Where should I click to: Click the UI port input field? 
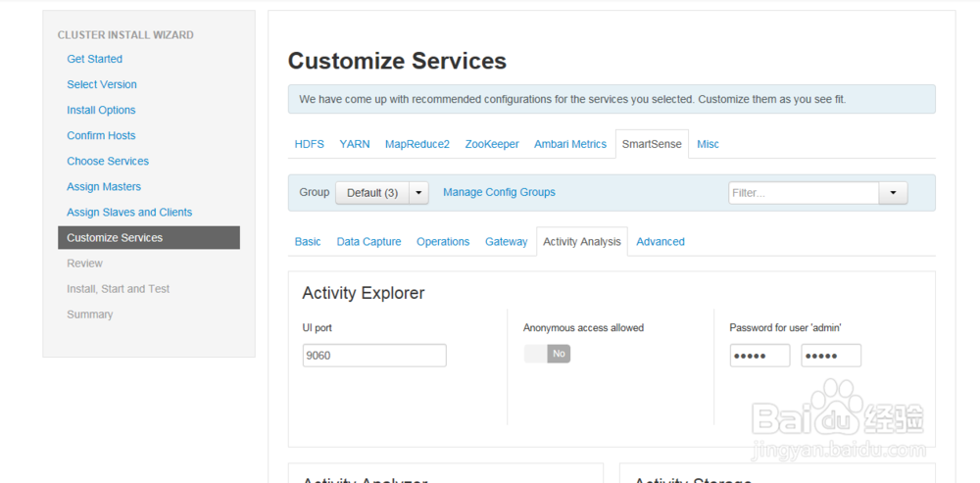pyautogui.click(x=374, y=356)
